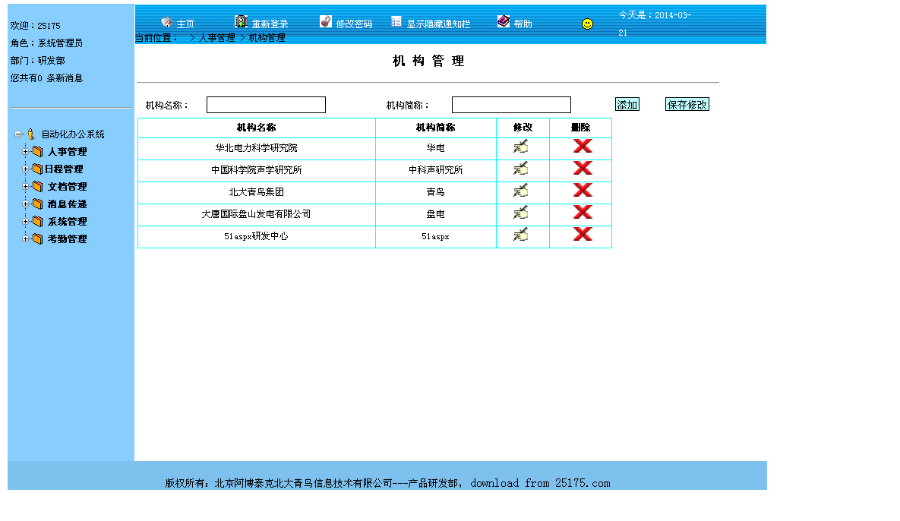Open the 重新登录 menu item
The height and width of the screenshot is (521, 900).
pos(270,24)
